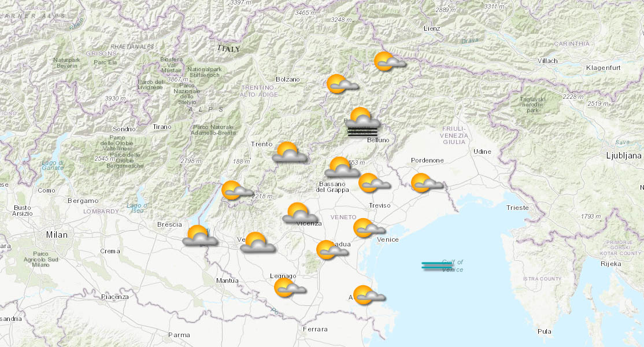This screenshot has width=644, height=347.
Task: Select the weather icon near Lienz
Action: (x=387, y=61)
